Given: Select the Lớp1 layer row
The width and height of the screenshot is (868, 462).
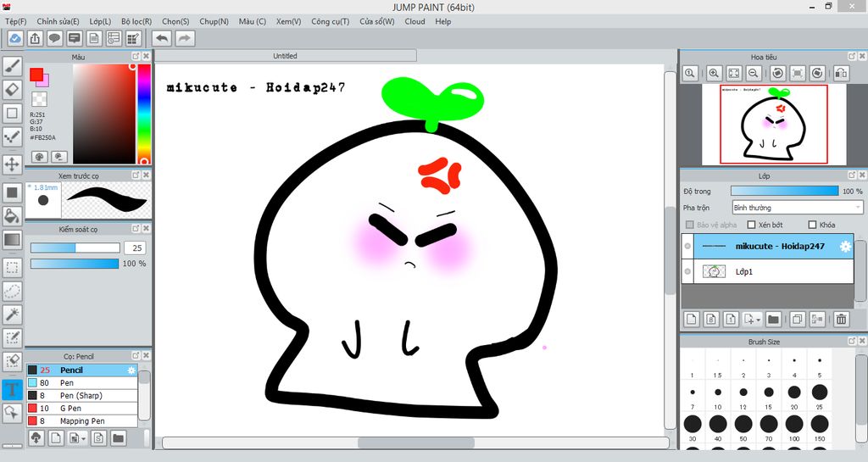Looking at the screenshot, I should 767,271.
